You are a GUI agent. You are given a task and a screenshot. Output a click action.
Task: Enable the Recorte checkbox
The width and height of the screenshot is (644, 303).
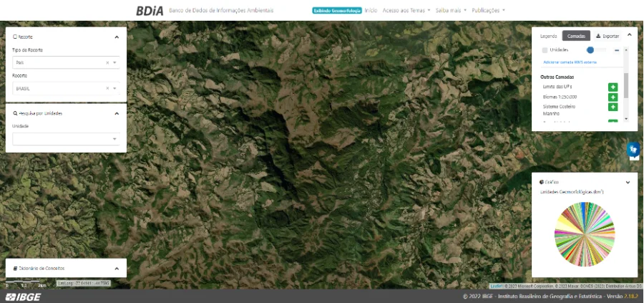click(x=15, y=37)
